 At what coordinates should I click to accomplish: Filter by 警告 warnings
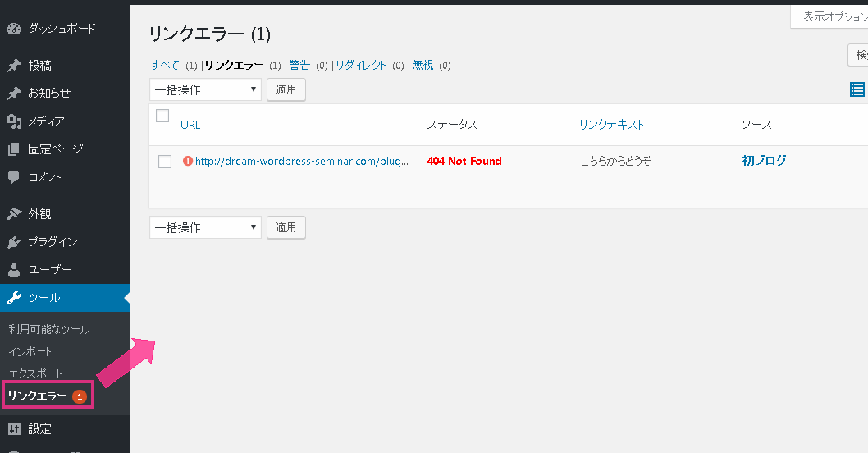tap(299, 66)
